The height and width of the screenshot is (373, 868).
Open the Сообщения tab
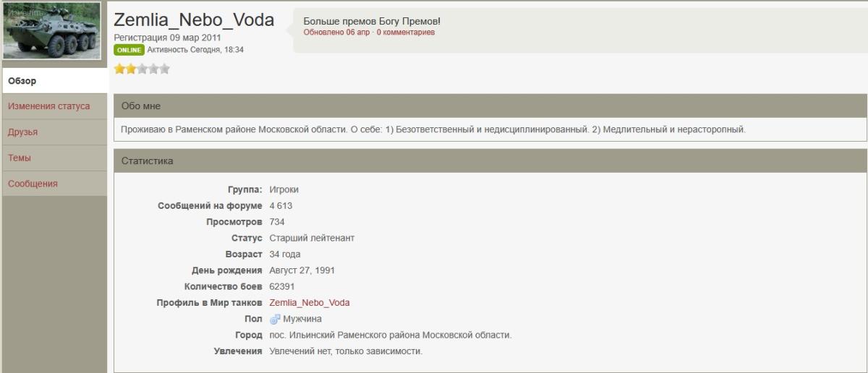33,184
